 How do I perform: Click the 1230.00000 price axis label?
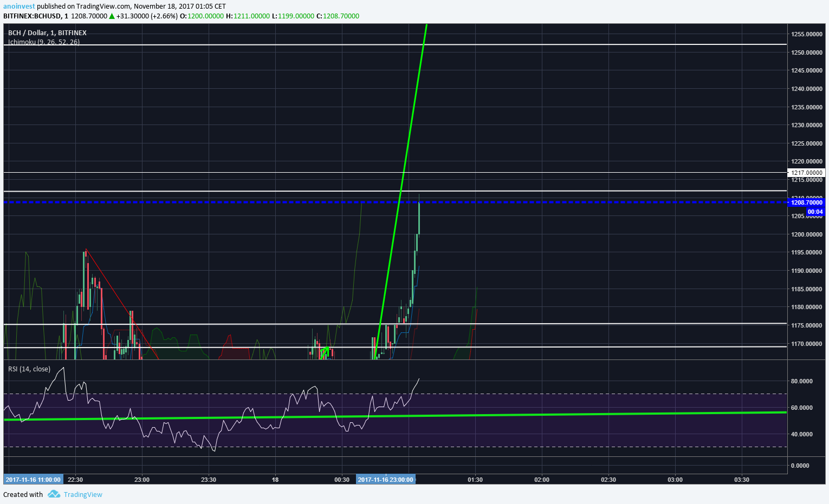pos(807,125)
